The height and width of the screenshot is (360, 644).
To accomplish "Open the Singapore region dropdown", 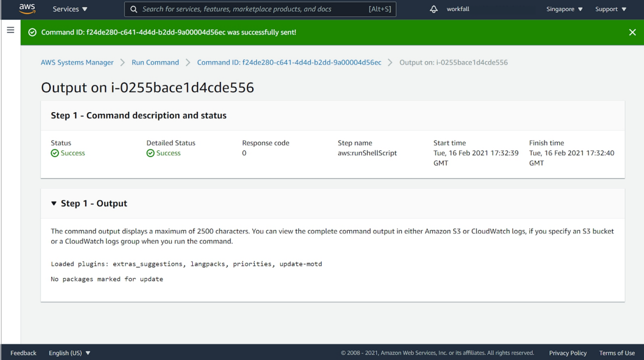I will click(564, 9).
